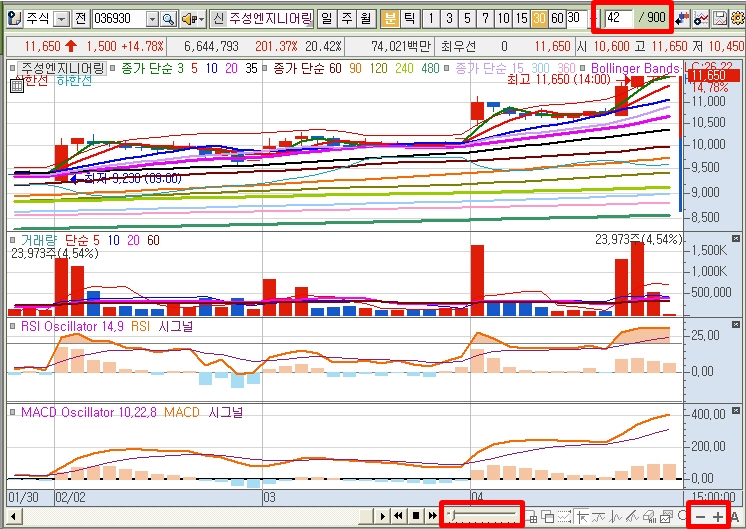Toggle the 틱 (tick) chart mode

tap(408, 19)
